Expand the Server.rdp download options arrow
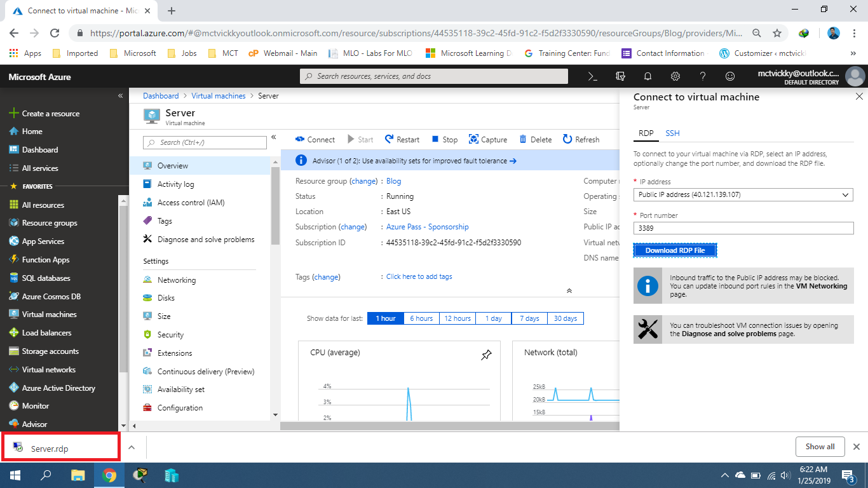This screenshot has height=488, width=868. (132, 447)
